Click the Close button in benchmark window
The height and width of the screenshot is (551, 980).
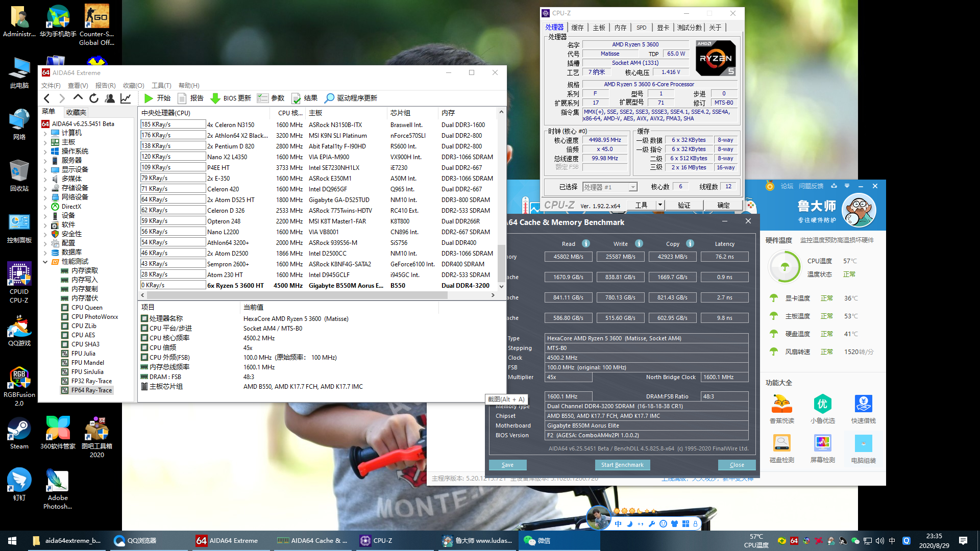coord(737,465)
